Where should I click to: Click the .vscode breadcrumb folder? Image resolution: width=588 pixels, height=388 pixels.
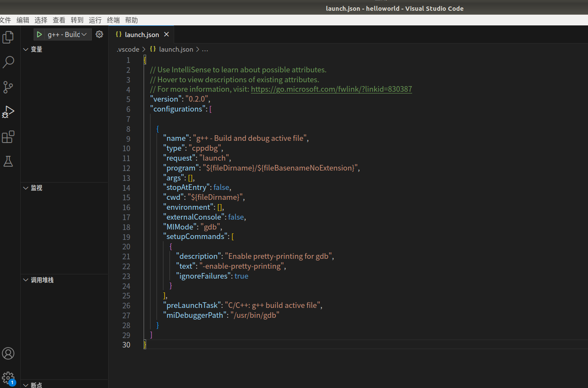point(128,50)
